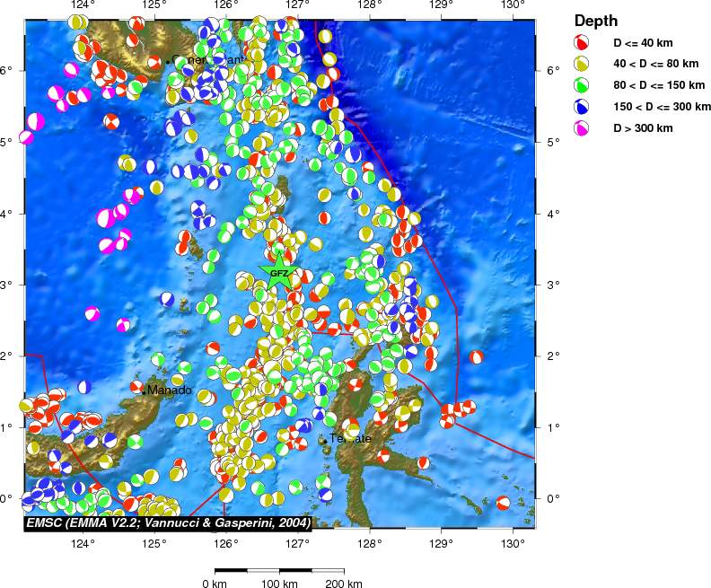The height and width of the screenshot is (588, 711).
Task: Click the red D <= 40 km legend symbol
Action: click(x=582, y=42)
